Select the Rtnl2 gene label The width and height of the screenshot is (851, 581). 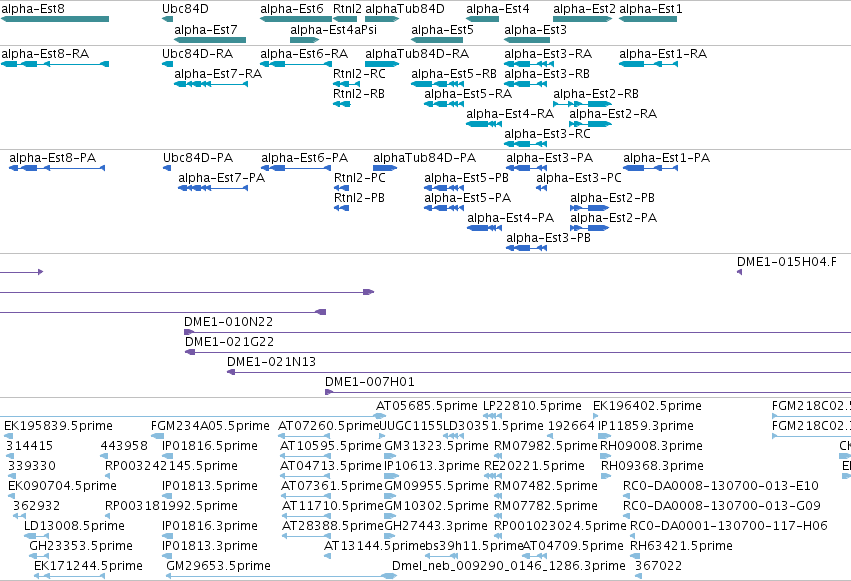coord(347,9)
